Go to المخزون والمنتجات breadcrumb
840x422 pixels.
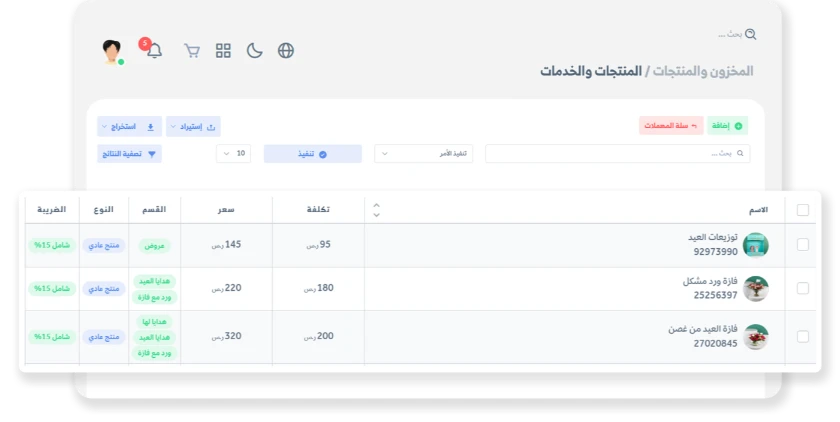click(705, 71)
